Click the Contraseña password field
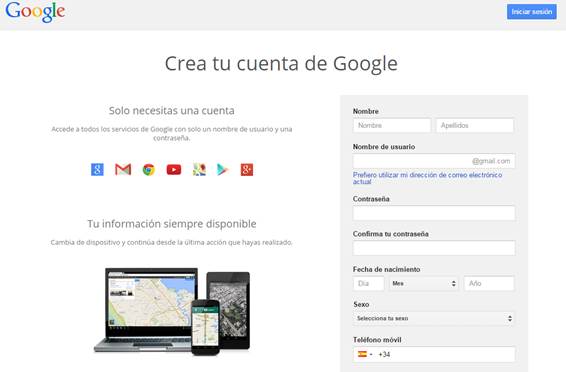This screenshot has height=372, width=566. (434, 213)
